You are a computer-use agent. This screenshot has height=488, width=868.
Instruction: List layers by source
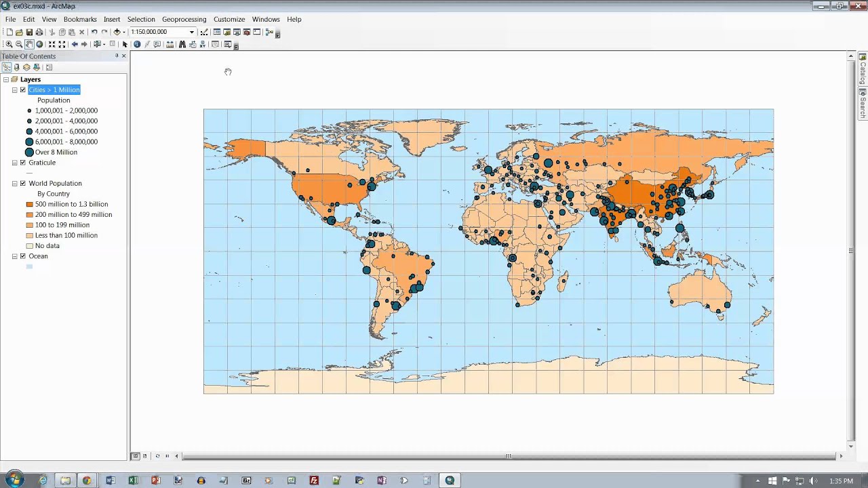click(x=17, y=67)
